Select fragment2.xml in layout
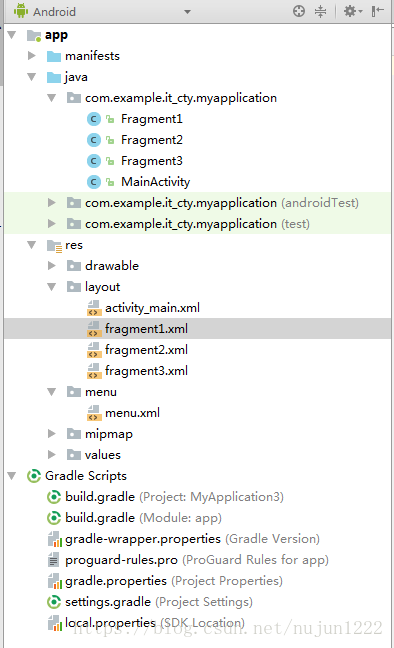 [146, 350]
